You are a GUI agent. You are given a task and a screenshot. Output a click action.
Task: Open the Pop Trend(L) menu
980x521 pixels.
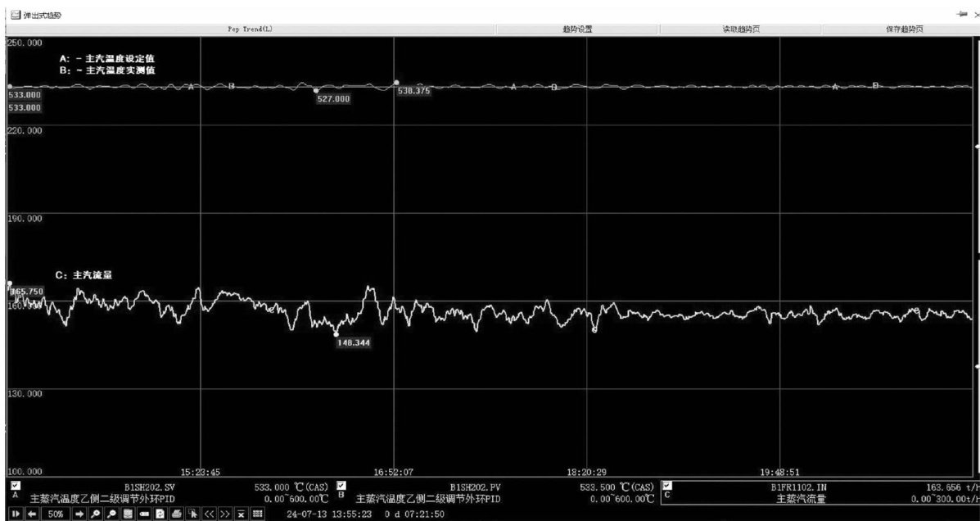[x=250, y=29]
